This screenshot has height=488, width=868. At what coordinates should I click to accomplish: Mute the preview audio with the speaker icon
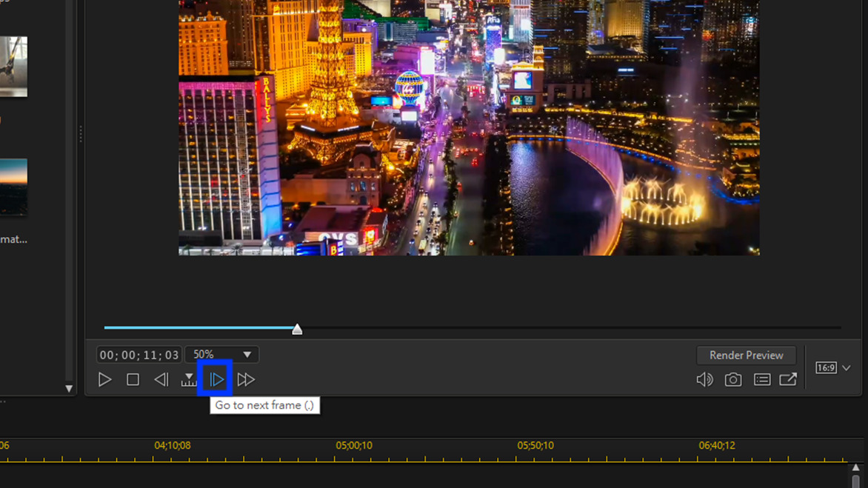(704, 379)
